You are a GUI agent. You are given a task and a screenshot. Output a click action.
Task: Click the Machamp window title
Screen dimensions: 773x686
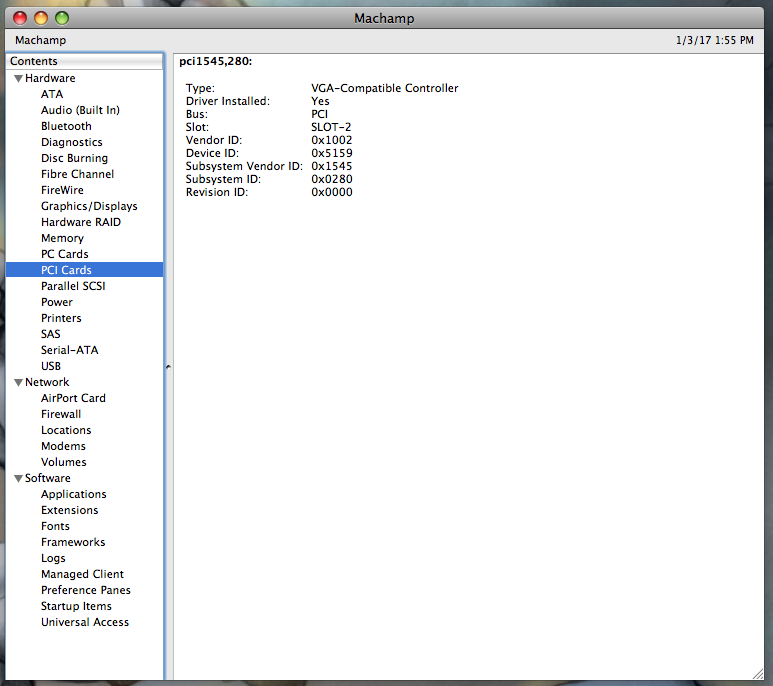tap(384, 18)
